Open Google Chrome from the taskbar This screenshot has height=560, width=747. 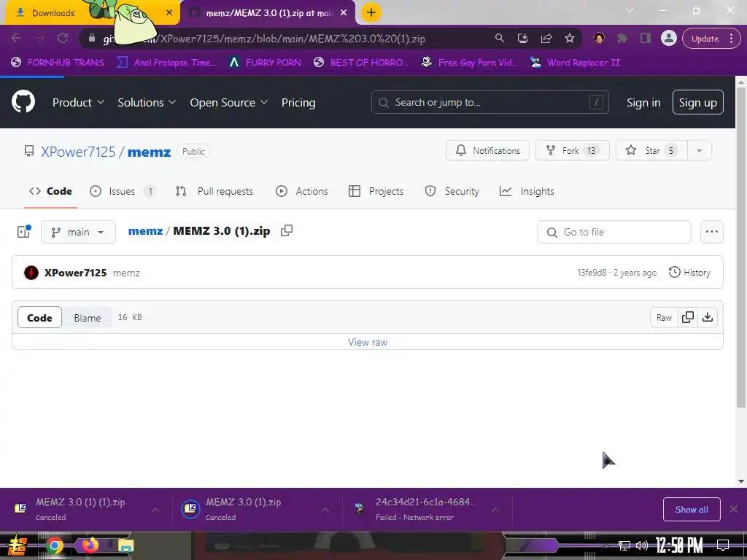pyautogui.click(x=54, y=545)
